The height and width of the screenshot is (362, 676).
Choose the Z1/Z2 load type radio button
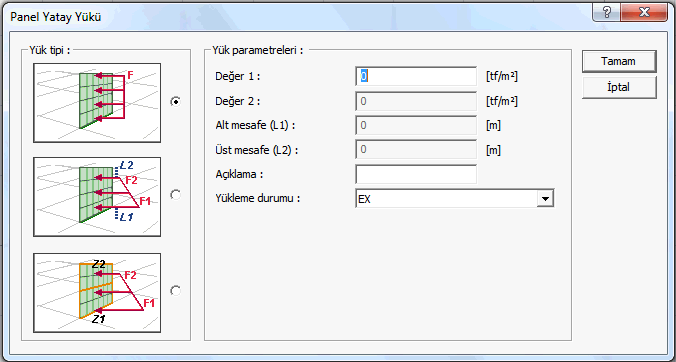tap(175, 290)
